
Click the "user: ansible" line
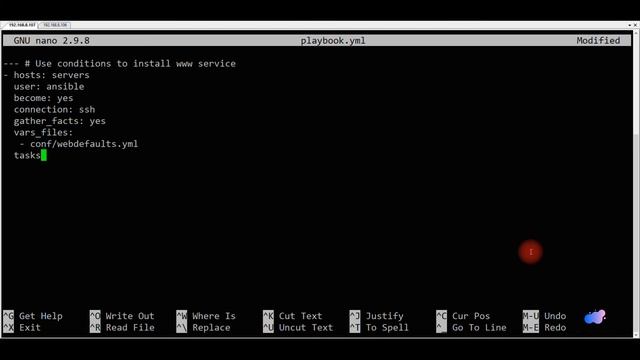[x=49, y=87]
